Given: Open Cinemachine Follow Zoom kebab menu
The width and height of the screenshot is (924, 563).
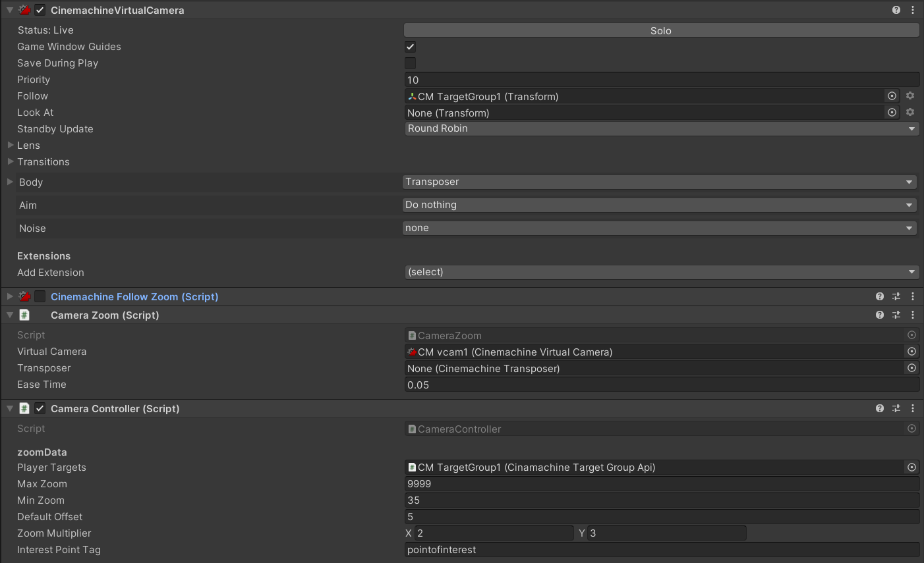Looking at the screenshot, I should 913,296.
